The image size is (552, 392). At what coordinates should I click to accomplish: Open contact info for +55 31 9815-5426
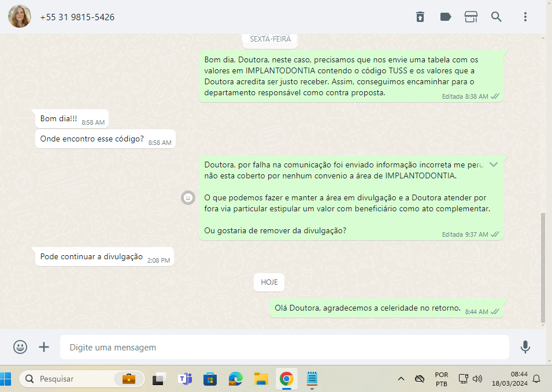77,17
